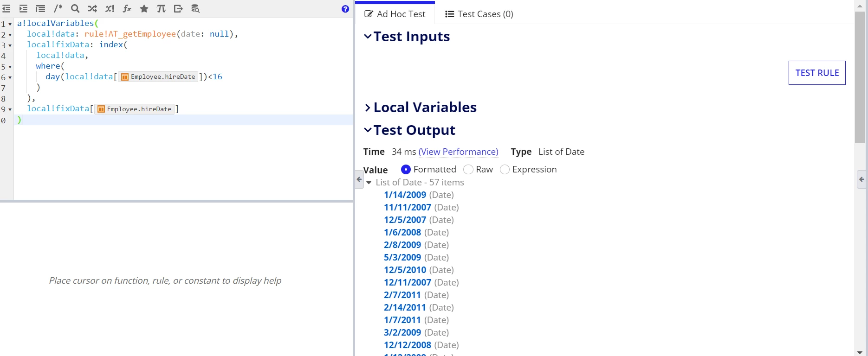Image resolution: width=868 pixels, height=356 pixels.
Task: Fold code at line 2
Action: pos(10,35)
